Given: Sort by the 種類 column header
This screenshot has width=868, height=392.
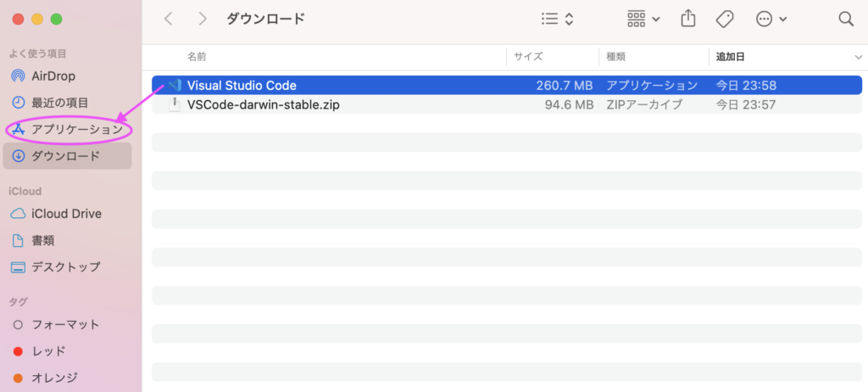Looking at the screenshot, I should pyautogui.click(x=616, y=57).
